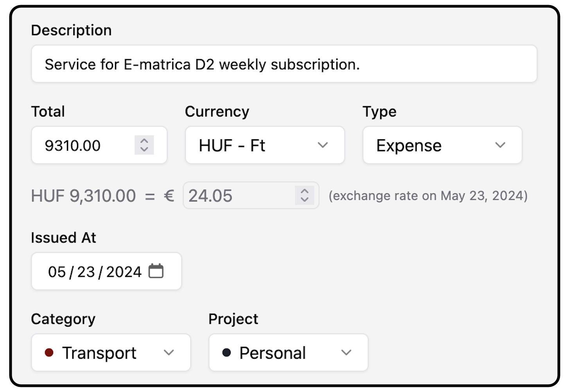Open the calendar picker icon

pyautogui.click(x=156, y=271)
